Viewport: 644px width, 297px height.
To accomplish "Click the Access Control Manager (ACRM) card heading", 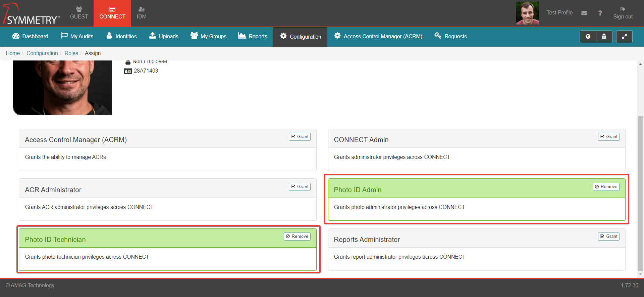I will [x=76, y=140].
